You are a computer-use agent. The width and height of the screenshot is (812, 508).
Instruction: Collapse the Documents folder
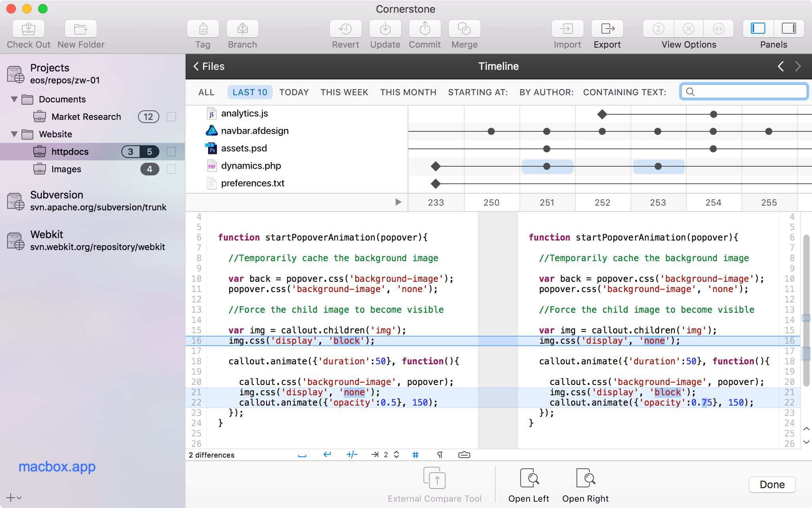14,99
